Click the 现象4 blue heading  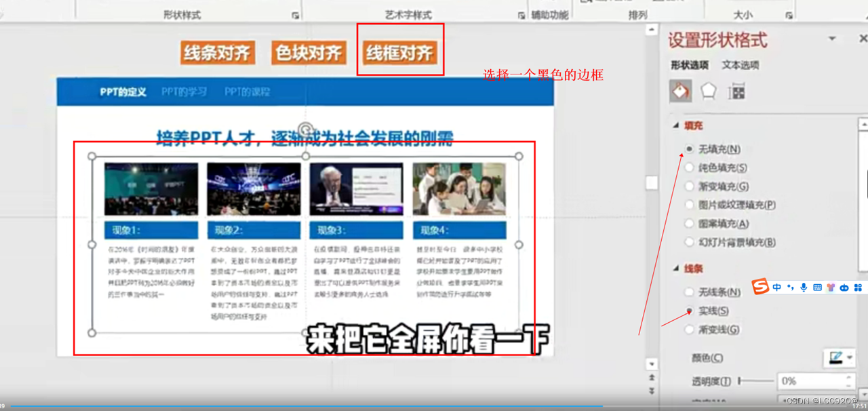459,230
